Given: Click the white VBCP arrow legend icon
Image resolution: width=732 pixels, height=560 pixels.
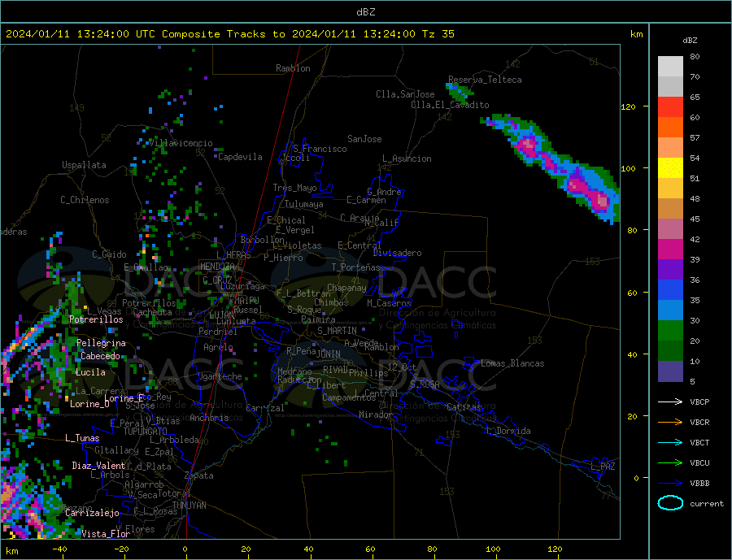Looking at the screenshot, I should click(670, 402).
